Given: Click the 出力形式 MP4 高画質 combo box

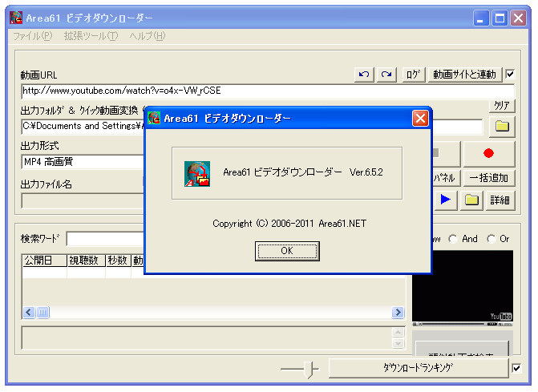Looking at the screenshot, I should (x=83, y=162).
